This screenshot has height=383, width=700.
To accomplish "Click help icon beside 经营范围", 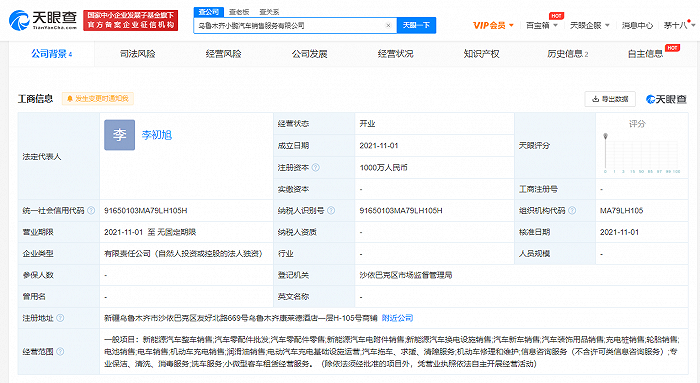I will pyautogui.click(x=60, y=351).
